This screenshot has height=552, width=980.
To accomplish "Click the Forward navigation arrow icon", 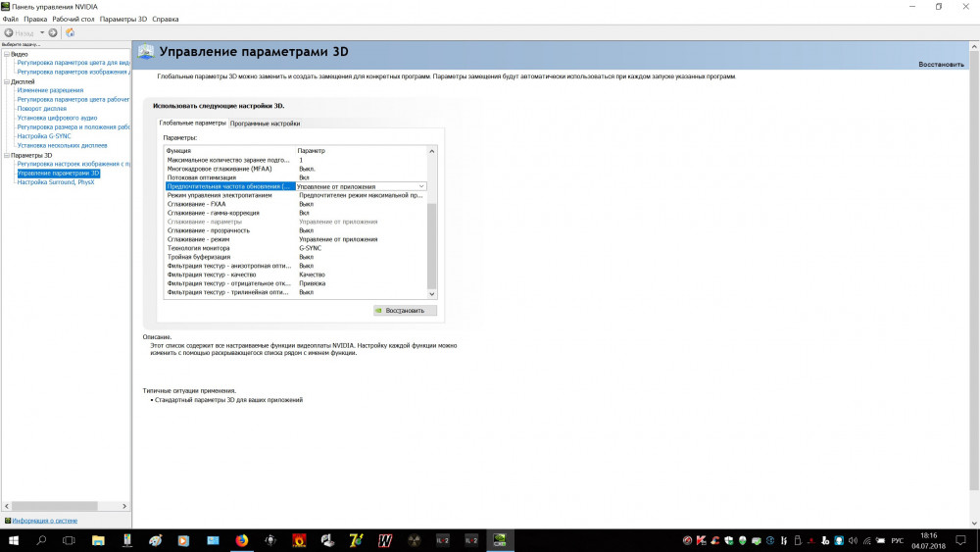I will click(x=53, y=32).
